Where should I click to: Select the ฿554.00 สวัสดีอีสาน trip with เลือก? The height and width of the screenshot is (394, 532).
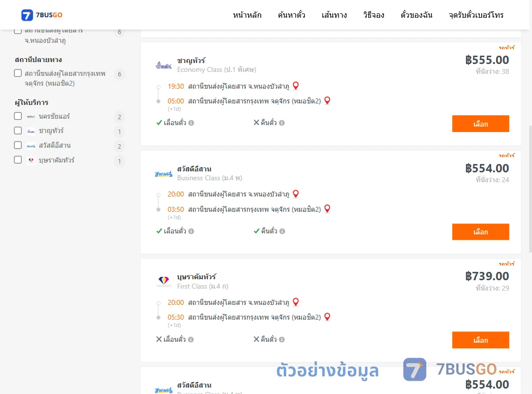point(480,232)
